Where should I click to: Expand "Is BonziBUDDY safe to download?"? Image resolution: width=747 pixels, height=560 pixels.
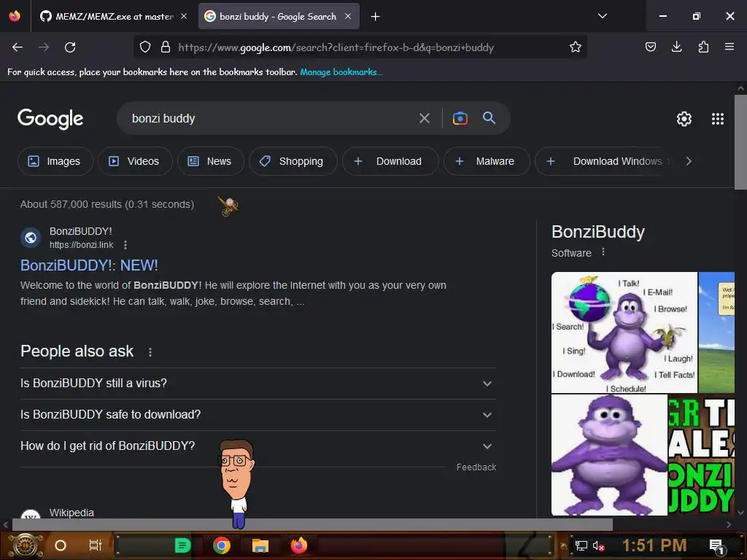(x=258, y=415)
